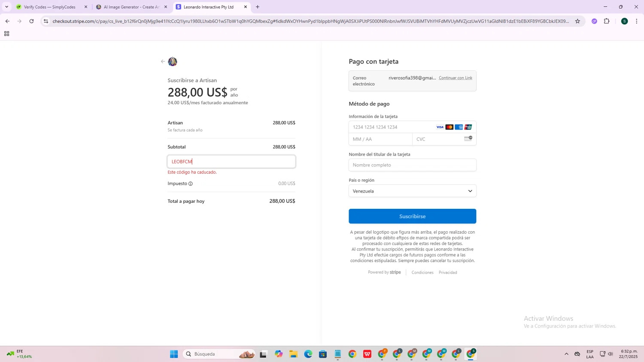The image size is (644, 362).
Task: Click the CVC input field
Action: [444, 139]
